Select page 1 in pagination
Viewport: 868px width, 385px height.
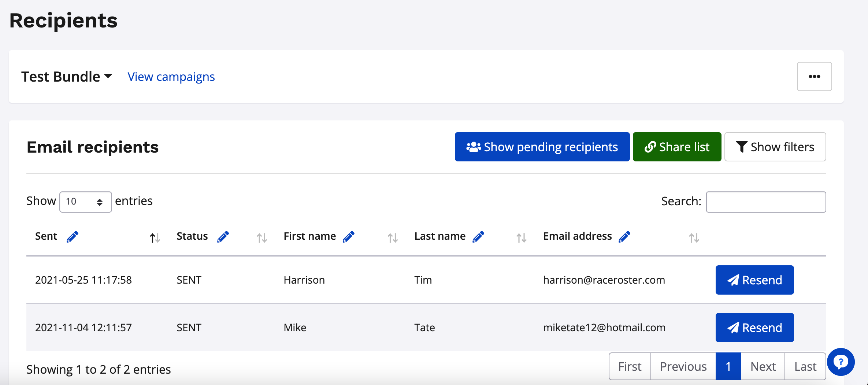click(x=728, y=366)
